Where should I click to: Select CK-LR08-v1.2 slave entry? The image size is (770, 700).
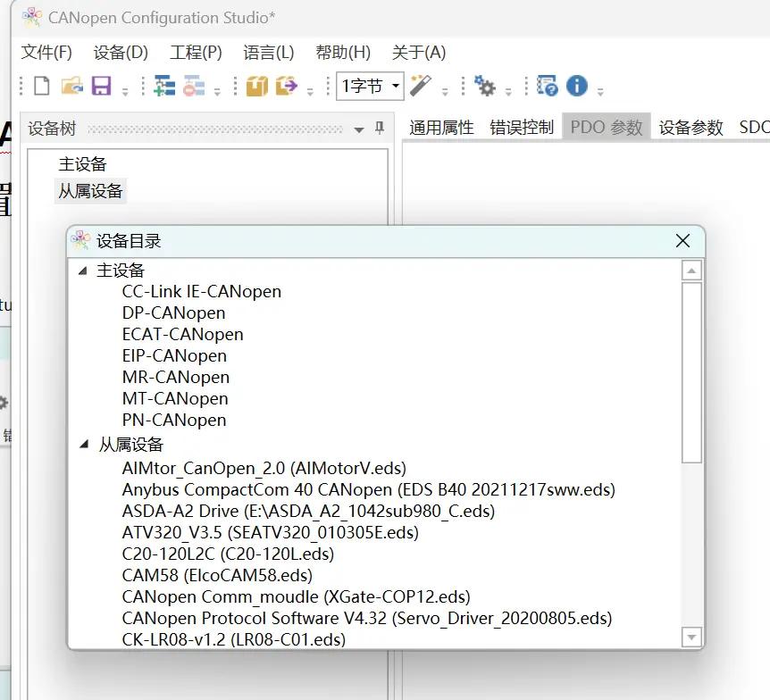tap(234, 639)
